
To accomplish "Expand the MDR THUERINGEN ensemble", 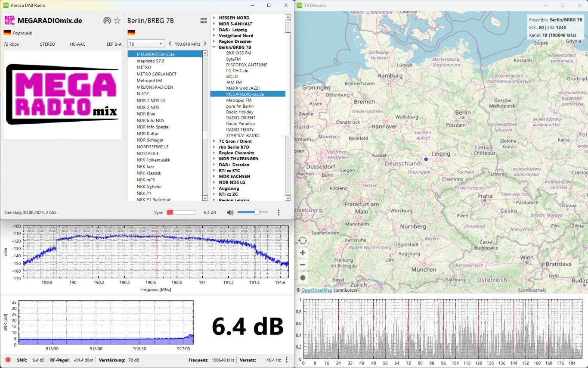I will (x=214, y=159).
